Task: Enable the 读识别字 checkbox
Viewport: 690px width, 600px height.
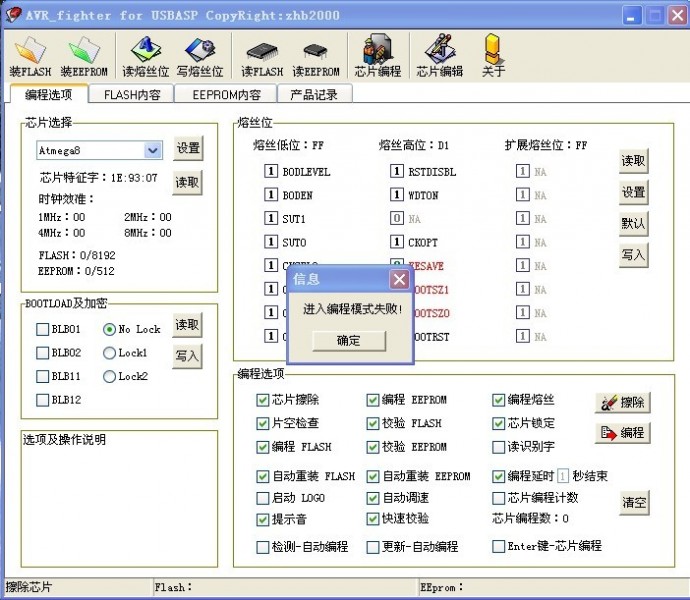Action: (499, 447)
